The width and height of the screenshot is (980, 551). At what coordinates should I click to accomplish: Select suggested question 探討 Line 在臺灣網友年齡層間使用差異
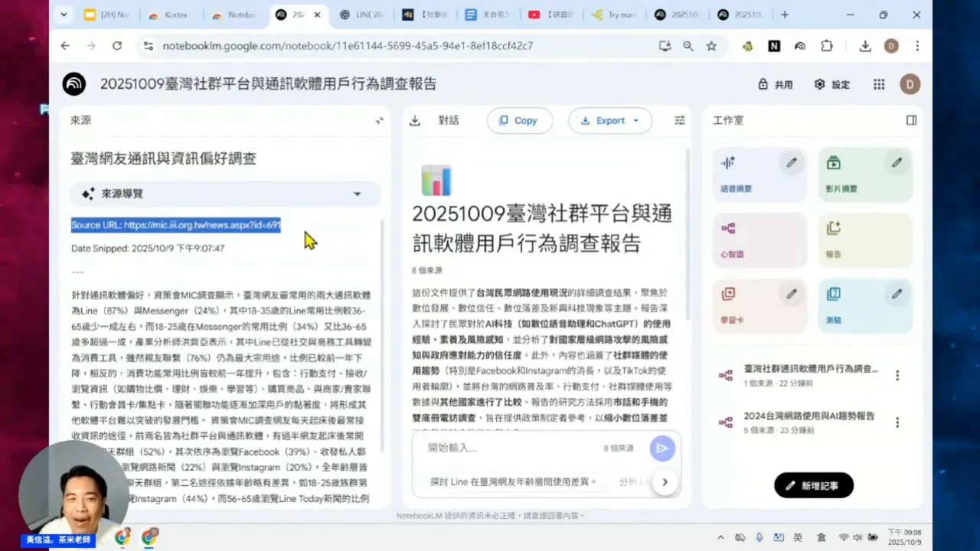pyautogui.click(x=514, y=481)
